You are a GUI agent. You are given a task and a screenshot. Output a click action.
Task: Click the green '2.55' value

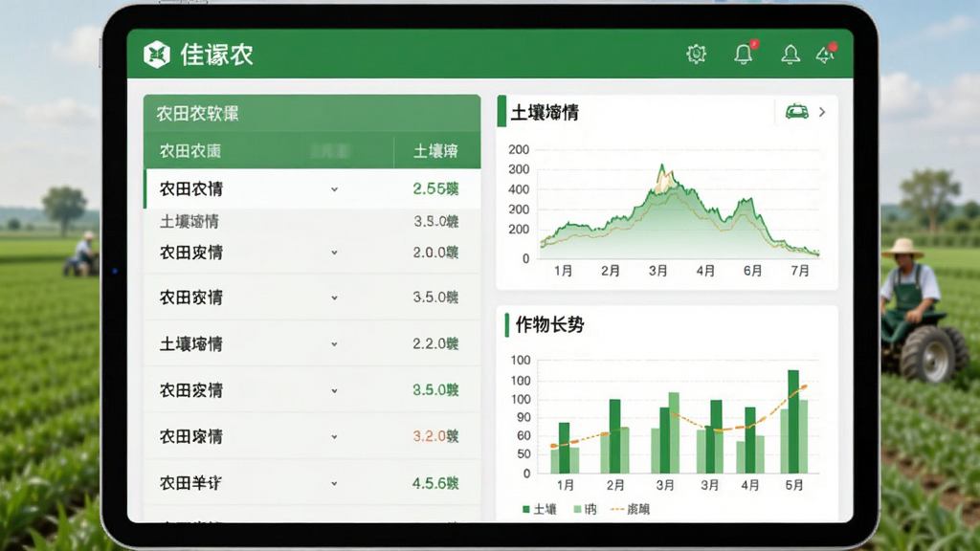(435, 188)
